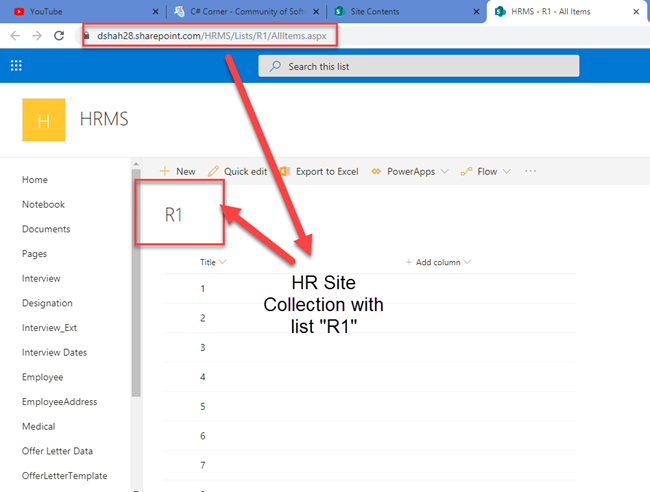Select list item with title 6
Screen dimensions: 650x492
coord(370,436)
